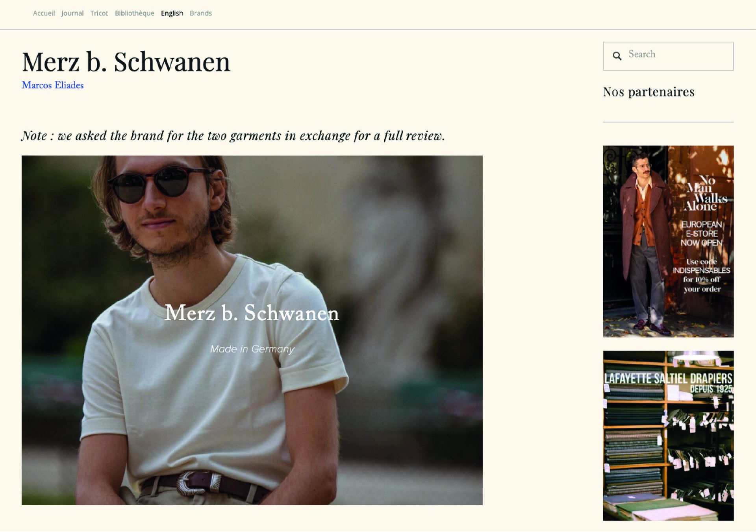
Task: Click the 'Made in Germany' caption
Action: (252, 349)
